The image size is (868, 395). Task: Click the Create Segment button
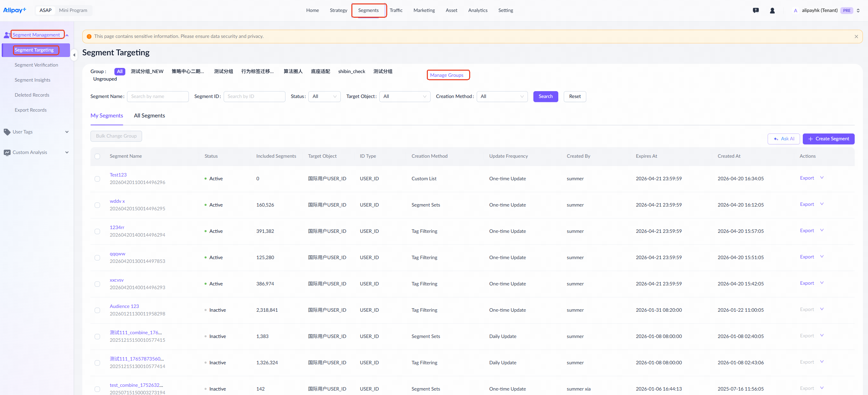click(828, 139)
